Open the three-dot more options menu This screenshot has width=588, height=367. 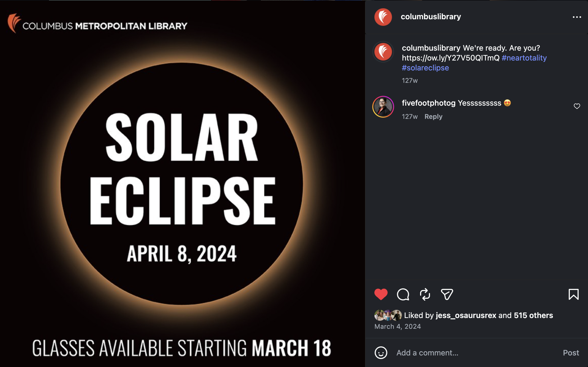[x=577, y=17]
